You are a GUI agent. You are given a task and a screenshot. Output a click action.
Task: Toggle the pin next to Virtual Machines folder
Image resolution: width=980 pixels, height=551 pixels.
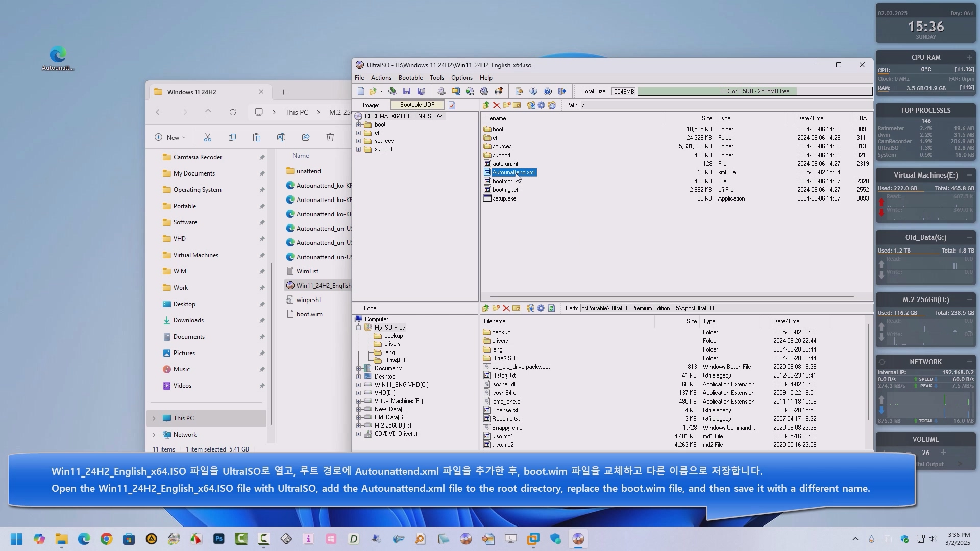point(262,255)
